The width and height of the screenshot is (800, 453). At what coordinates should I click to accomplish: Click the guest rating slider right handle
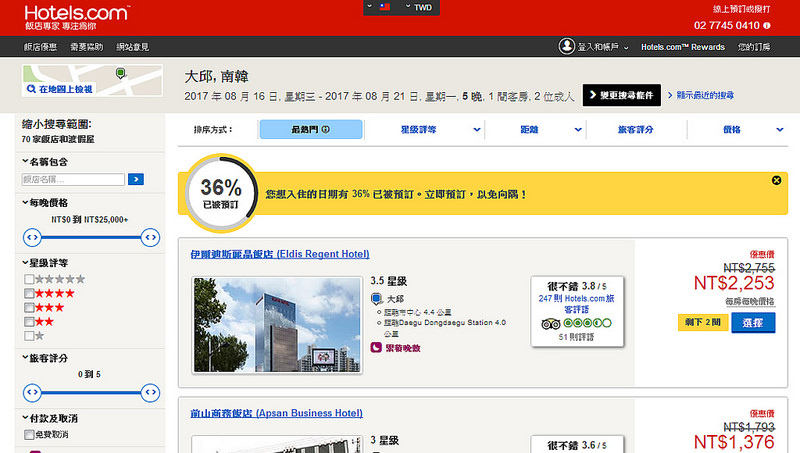click(151, 392)
